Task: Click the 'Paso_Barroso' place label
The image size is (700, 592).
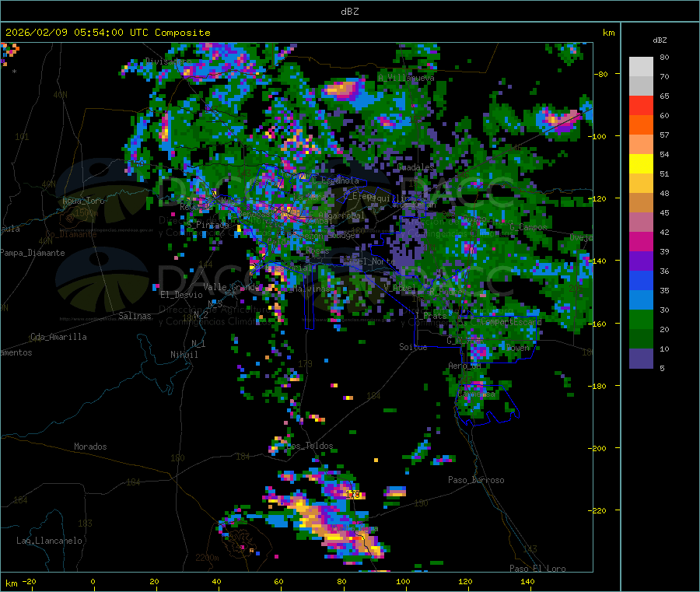Action: (476, 480)
